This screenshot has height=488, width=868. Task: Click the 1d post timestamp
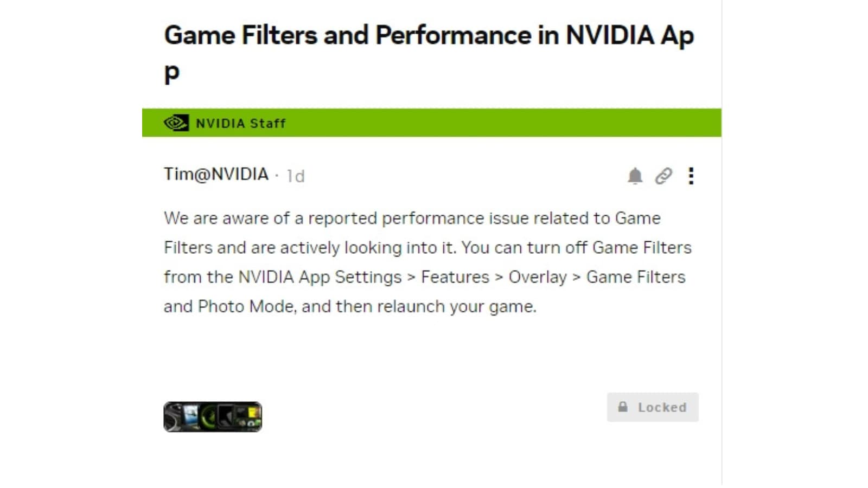coord(296,176)
